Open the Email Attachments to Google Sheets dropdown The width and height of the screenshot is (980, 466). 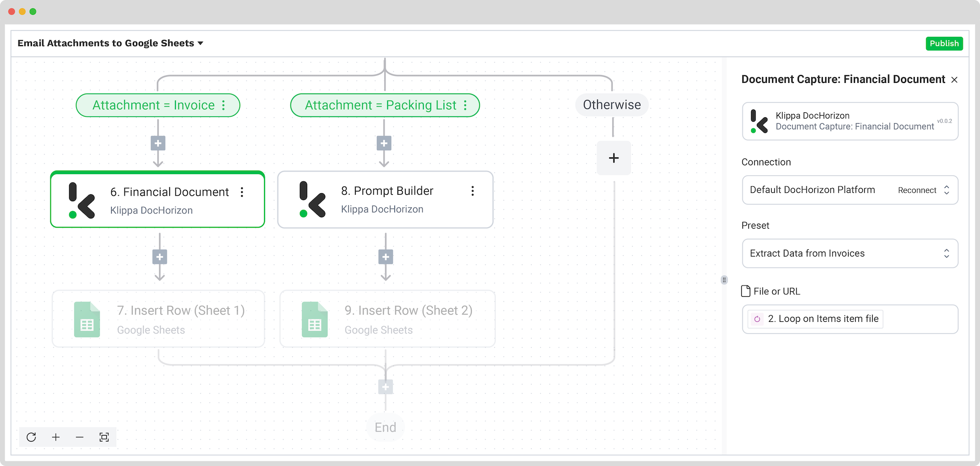(x=110, y=43)
